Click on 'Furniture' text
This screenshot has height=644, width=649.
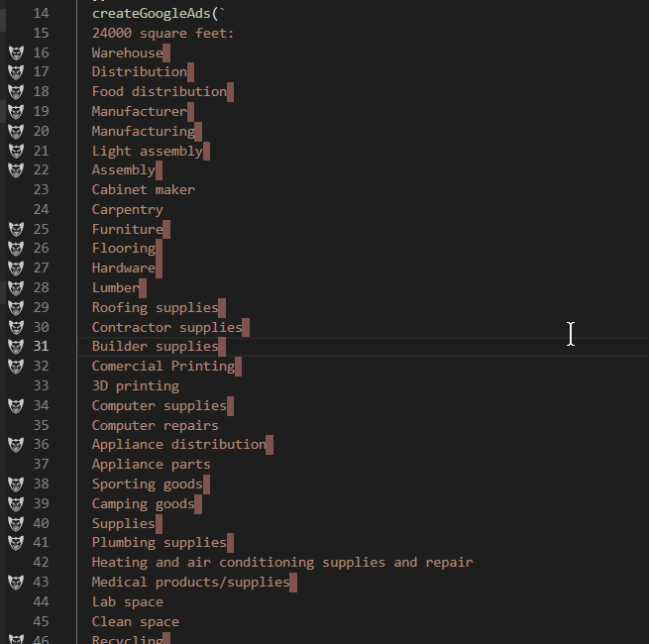pos(128,229)
